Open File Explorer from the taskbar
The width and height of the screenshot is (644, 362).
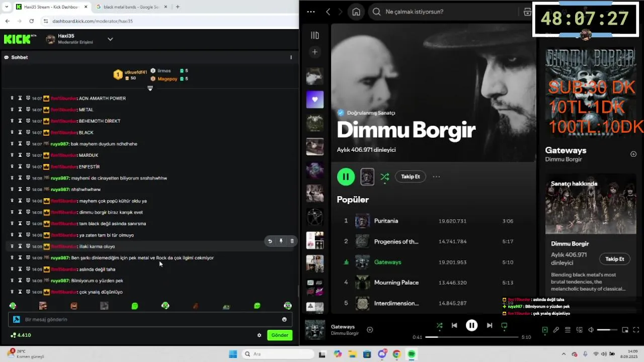pos(352,354)
